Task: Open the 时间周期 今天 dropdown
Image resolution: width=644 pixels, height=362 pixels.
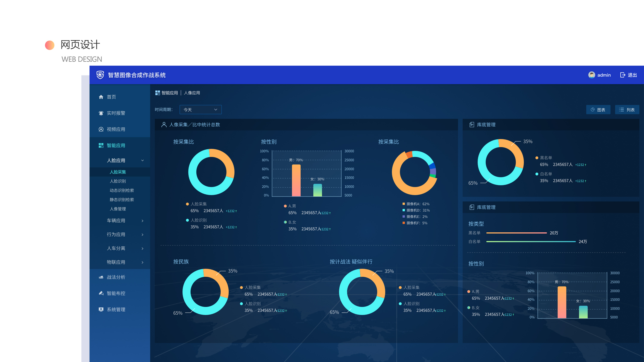Action: coord(200,110)
